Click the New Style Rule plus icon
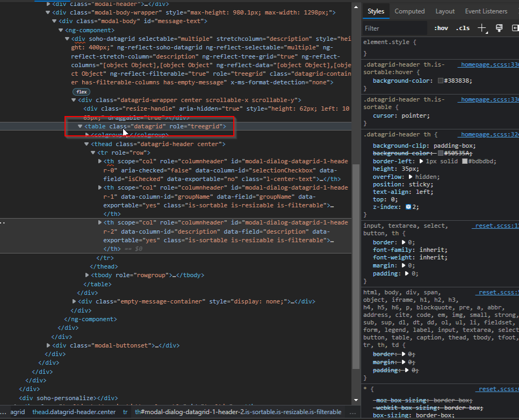The image size is (519, 420). click(x=482, y=28)
